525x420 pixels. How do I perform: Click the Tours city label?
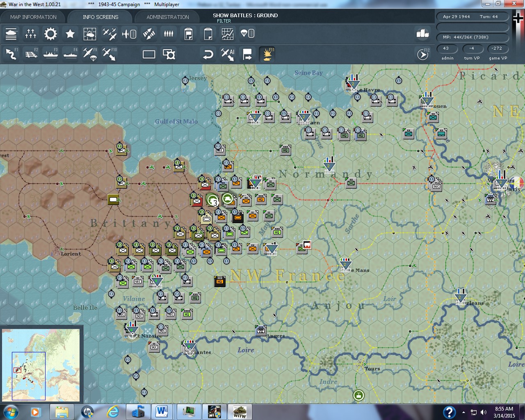click(372, 369)
